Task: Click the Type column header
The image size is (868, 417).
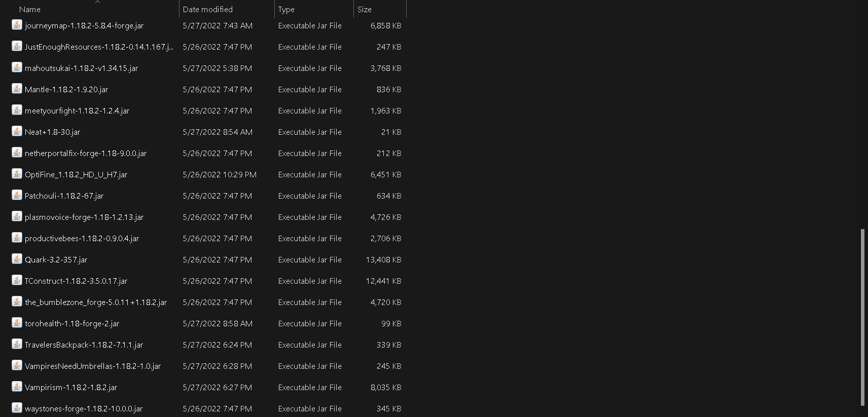Action: (x=286, y=10)
